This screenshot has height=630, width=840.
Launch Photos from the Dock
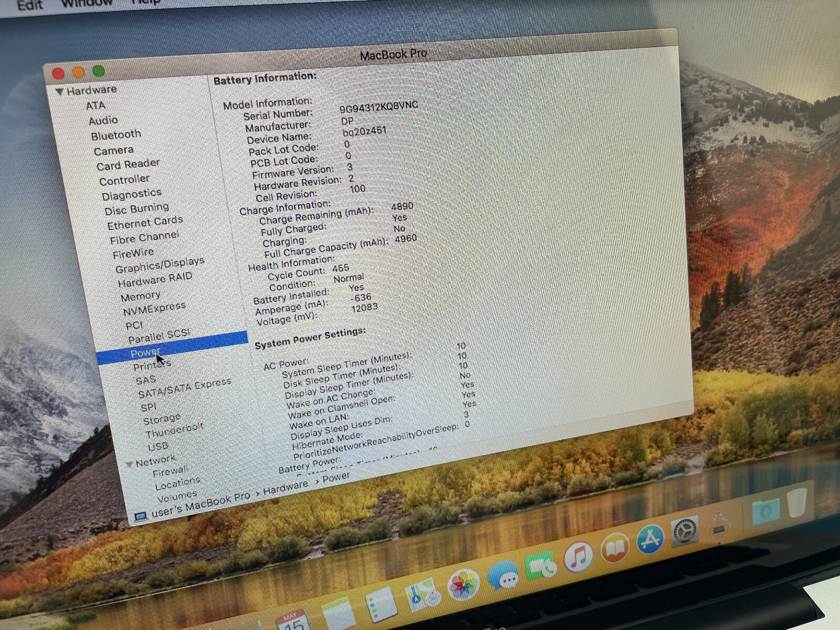(x=464, y=585)
